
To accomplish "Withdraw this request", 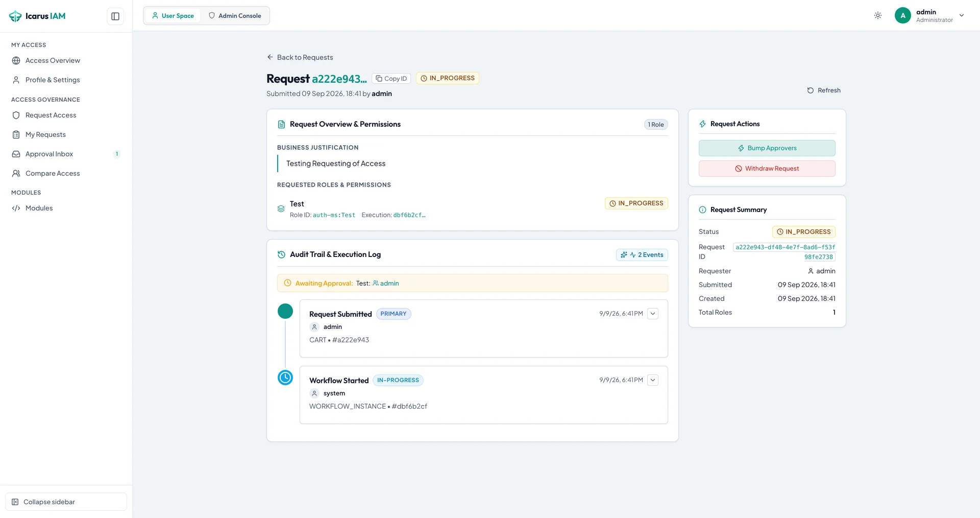I will coord(767,169).
